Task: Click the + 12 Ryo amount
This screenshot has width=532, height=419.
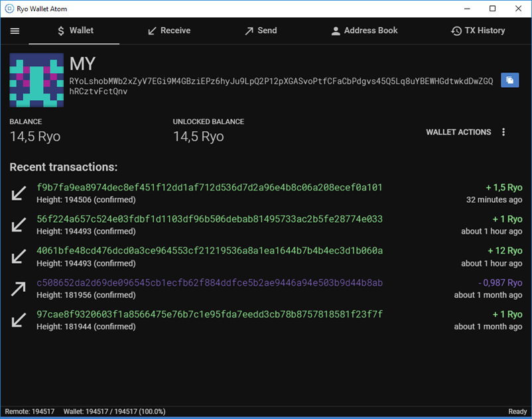Action: 505,251
